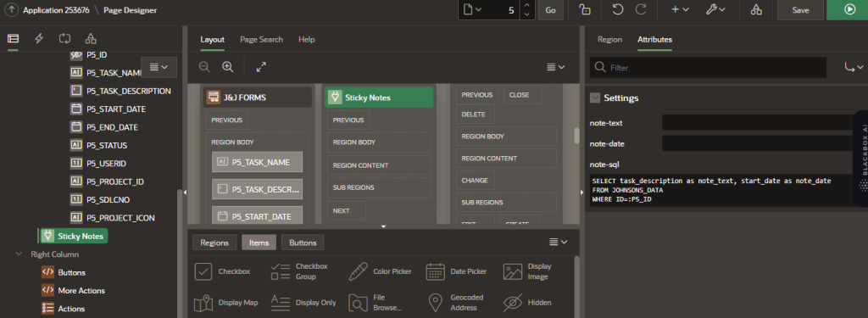
Task: Click the Display Image gallery item
Action: [x=527, y=271]
